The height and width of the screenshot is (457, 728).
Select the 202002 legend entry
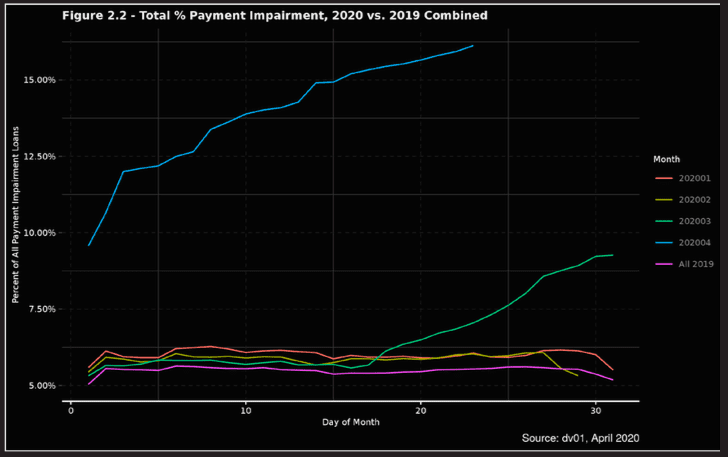[682, 200]
